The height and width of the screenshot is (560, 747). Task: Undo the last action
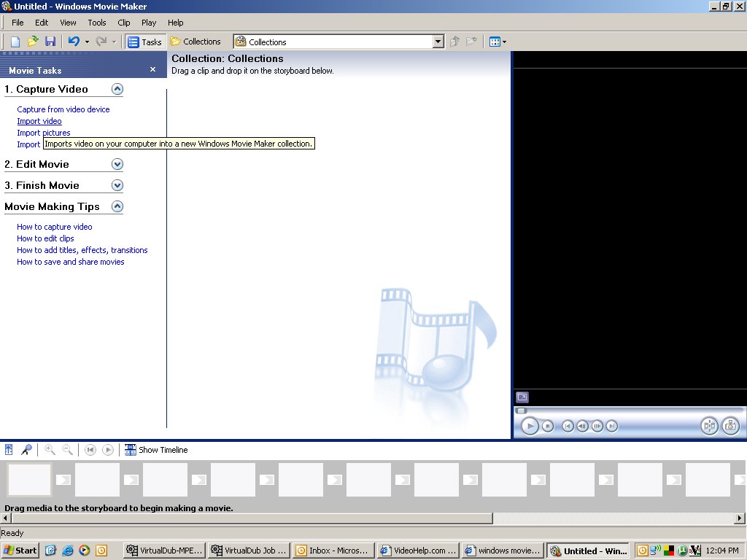(x=74, y=42)
